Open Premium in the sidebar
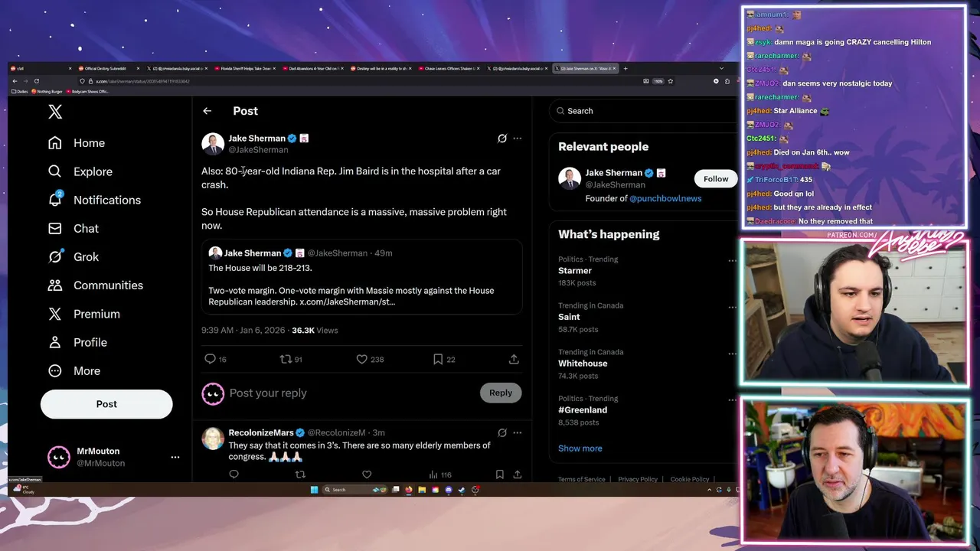Screen dimensions: 980x551 (x=83, y=314)
